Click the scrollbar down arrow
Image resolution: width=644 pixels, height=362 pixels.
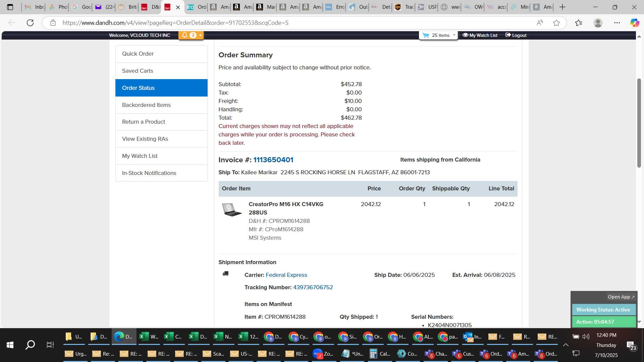pos(639,322)
